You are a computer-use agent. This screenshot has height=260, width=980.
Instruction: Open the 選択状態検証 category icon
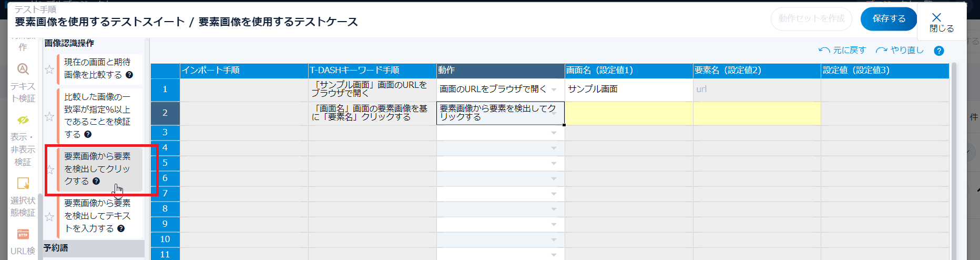coord(23,183)
